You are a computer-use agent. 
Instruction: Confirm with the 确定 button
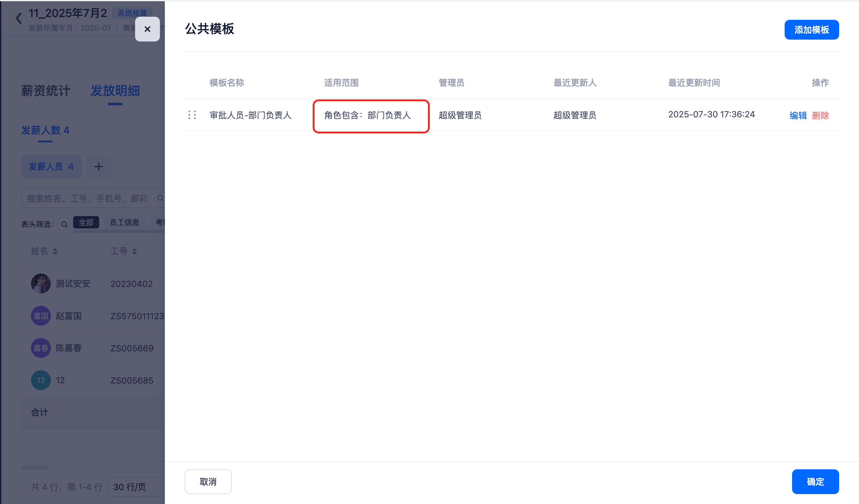point(815,481)
